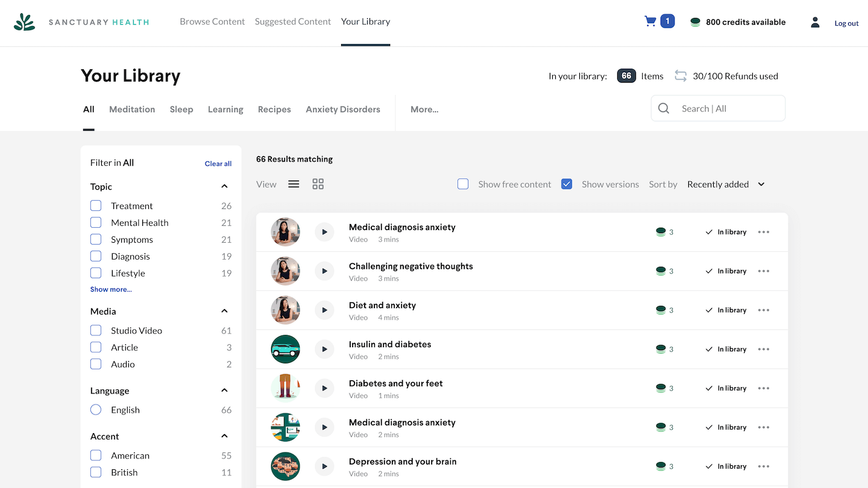Collapse the Media filter section
Viewport: 868px width, 488px height.
[x=224, y=311]
